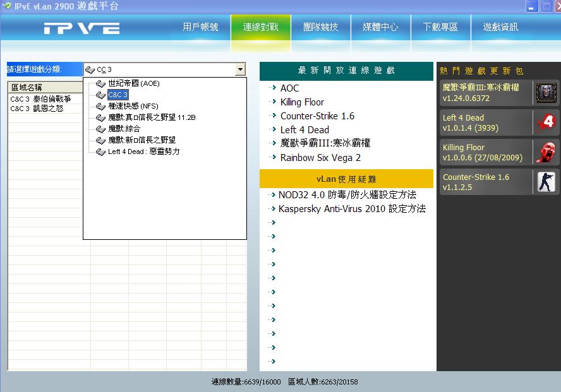Switch to the 連線對戰 tab
Viewport: 561px width, 392px height.
click(260, 28)
